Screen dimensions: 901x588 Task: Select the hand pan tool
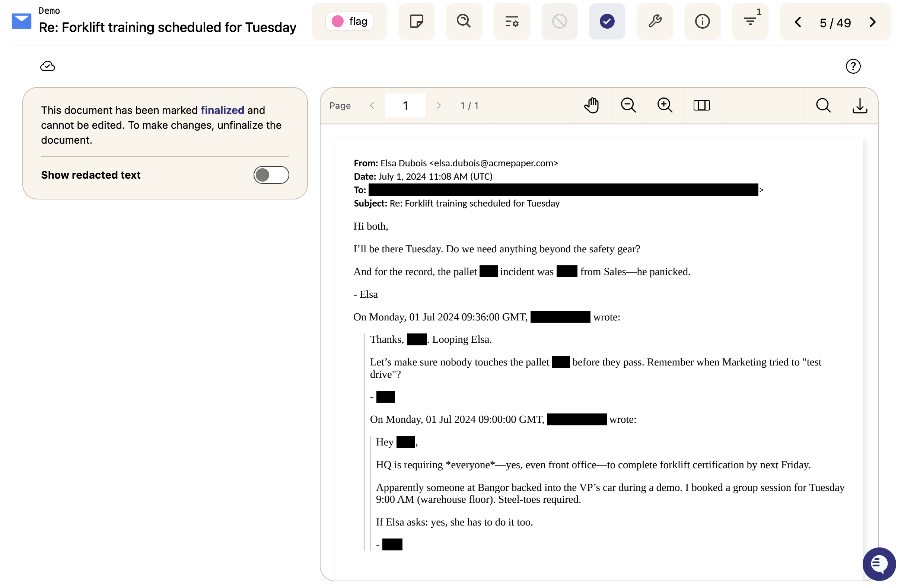(x=592, y=106)
